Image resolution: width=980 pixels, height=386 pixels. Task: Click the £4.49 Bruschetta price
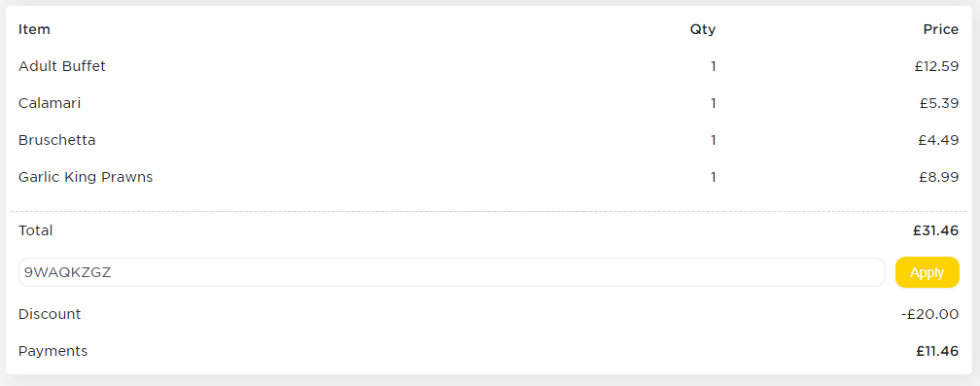pos(938,140)
